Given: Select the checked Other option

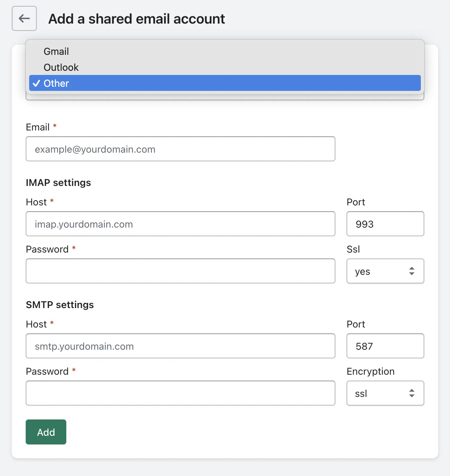Looking at the screenshot, I should pyautogui.click(x=225, y=83).
